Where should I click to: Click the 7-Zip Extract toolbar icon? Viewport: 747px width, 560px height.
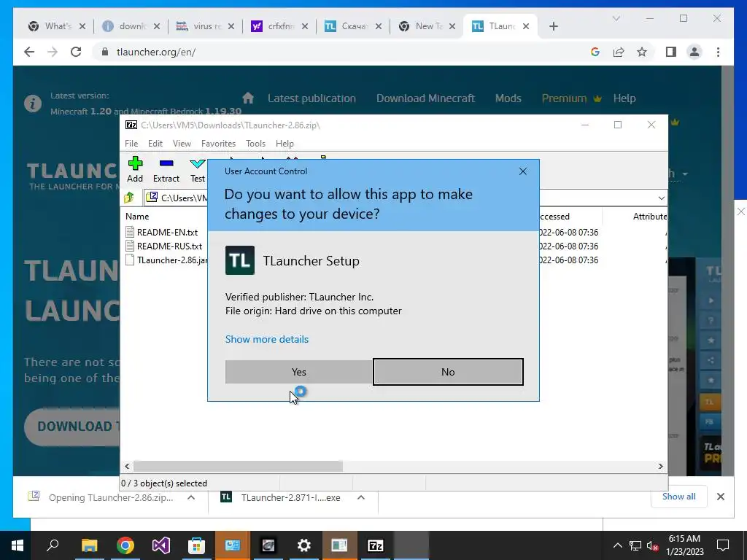(166, 169)
